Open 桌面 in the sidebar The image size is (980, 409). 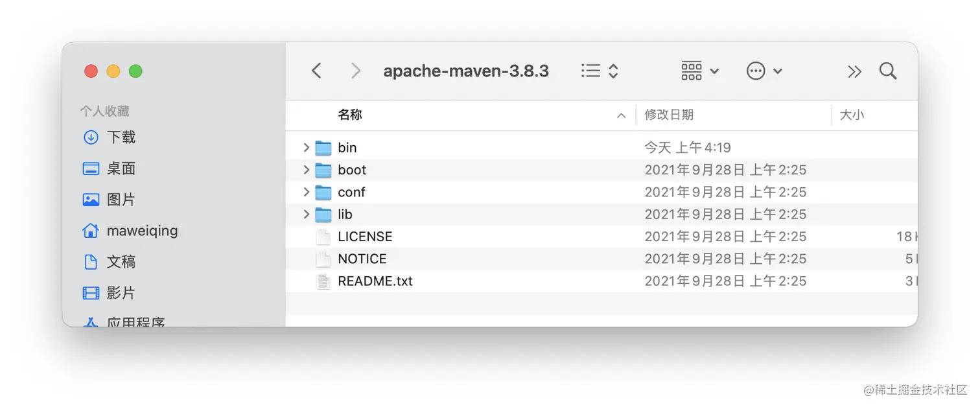tap(110, 169)
